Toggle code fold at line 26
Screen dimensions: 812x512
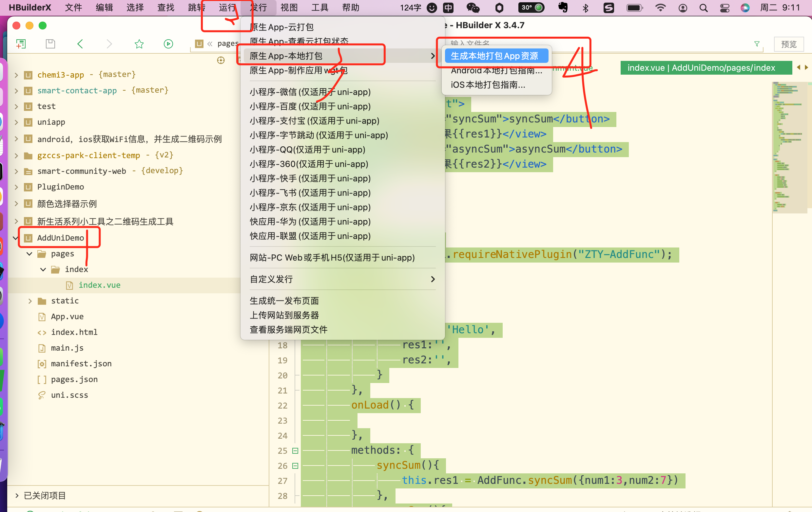[295, 466]
